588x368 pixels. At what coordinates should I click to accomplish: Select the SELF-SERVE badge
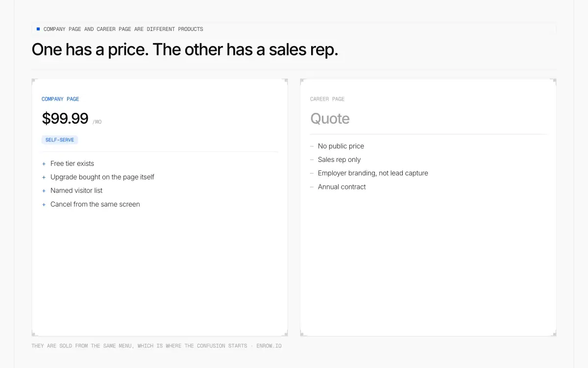60,140
